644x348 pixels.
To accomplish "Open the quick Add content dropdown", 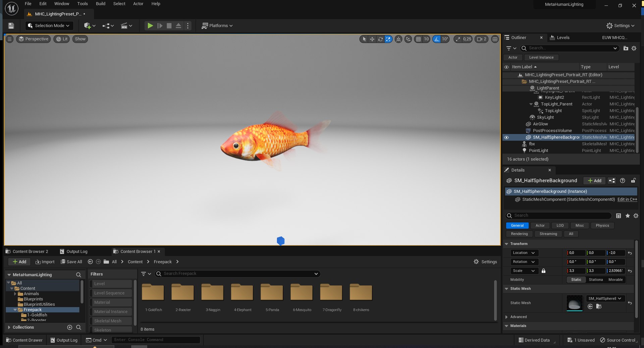I will [90, 26].
